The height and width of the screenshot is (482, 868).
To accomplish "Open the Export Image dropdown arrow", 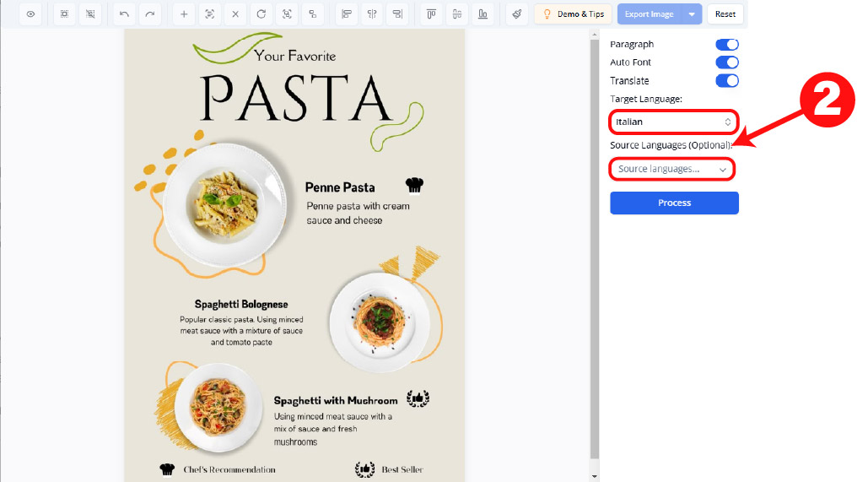I will [x=692, y=14].
